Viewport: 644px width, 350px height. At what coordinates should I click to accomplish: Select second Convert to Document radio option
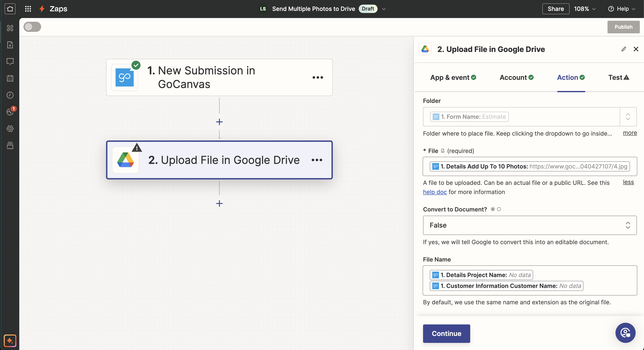[499, 209]
